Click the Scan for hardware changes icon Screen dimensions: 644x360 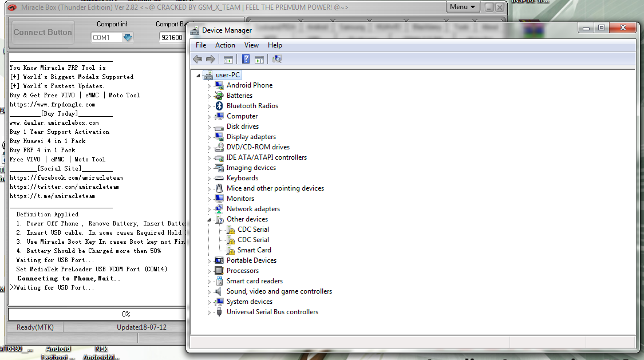(277, 60)
